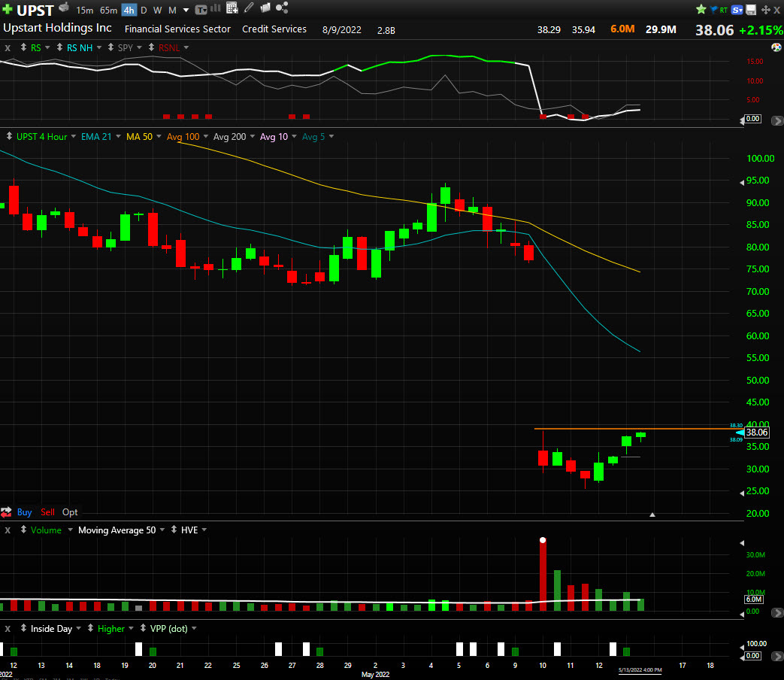
Task: Open the more timeframes dropdown arrow
Action: click(186, 10)
